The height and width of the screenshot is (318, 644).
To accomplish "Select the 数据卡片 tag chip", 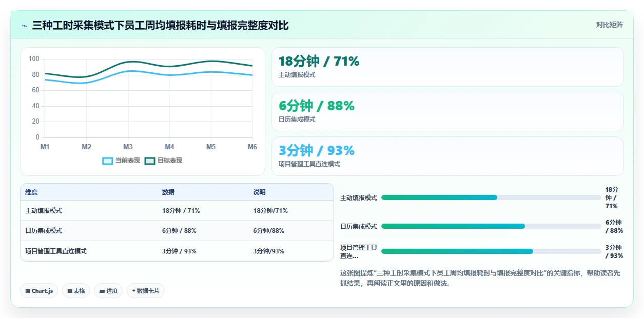I will (x=146, y=291).
